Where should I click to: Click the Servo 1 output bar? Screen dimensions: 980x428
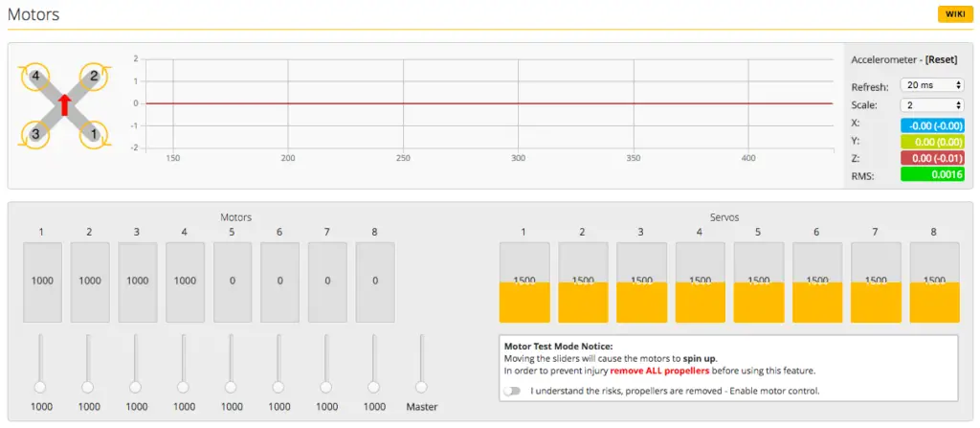tap(524, 282)
